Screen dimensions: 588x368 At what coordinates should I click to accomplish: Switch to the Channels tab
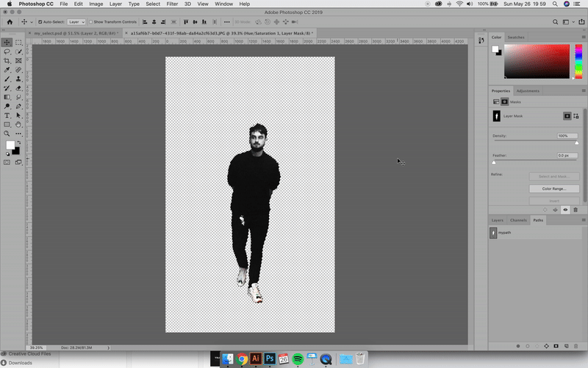518,220
